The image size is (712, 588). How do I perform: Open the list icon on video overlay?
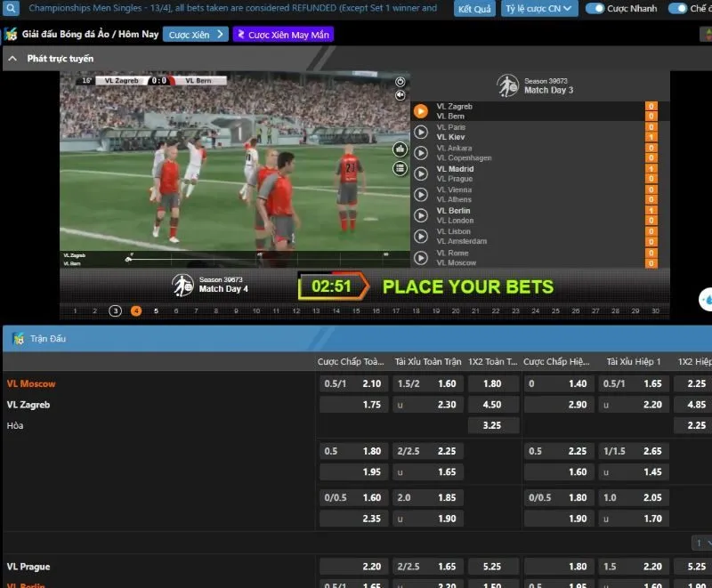pyautogui.click(x=400, y=169)
